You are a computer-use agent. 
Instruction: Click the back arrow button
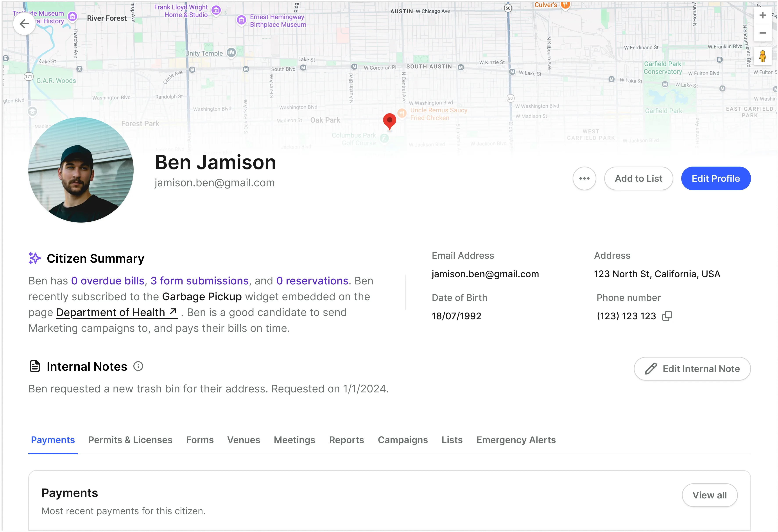[24, 24]
